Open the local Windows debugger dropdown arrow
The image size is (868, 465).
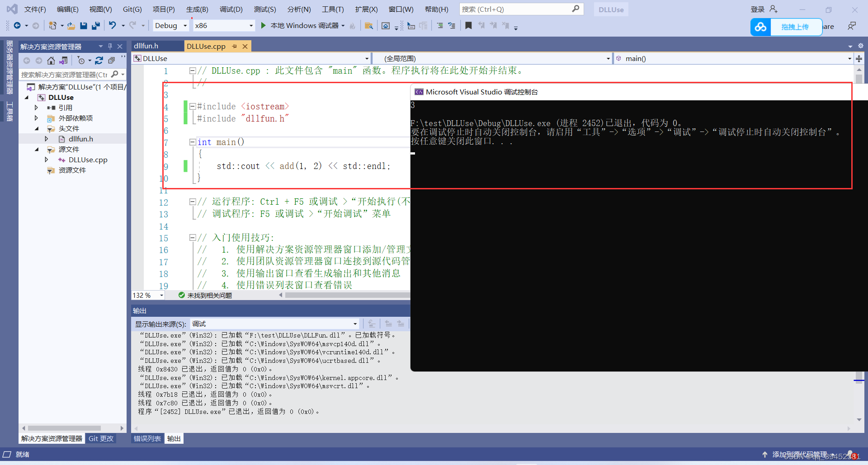click(343, 26)
